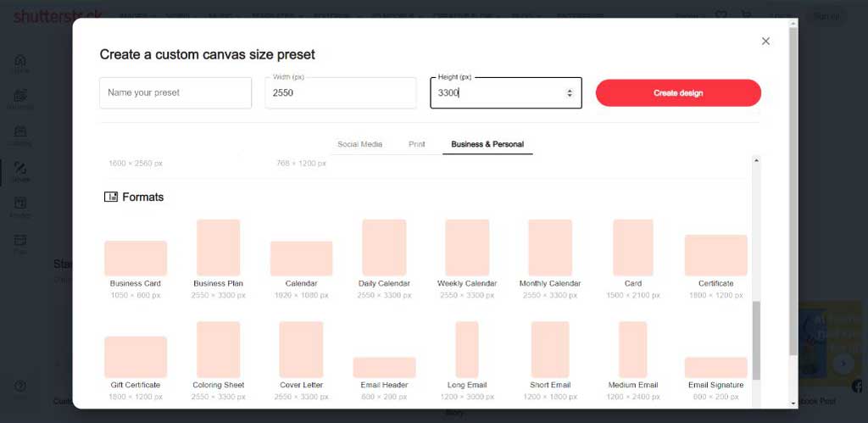Switch to the Social Media tab
The height and width of the screenshot is (423, 868).
tap(359, 144)
